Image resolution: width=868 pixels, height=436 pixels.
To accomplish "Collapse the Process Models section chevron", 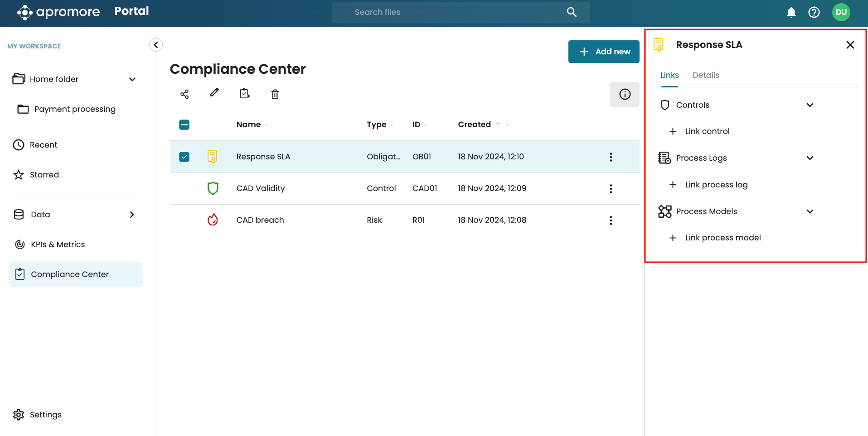I will coord(810,211).
